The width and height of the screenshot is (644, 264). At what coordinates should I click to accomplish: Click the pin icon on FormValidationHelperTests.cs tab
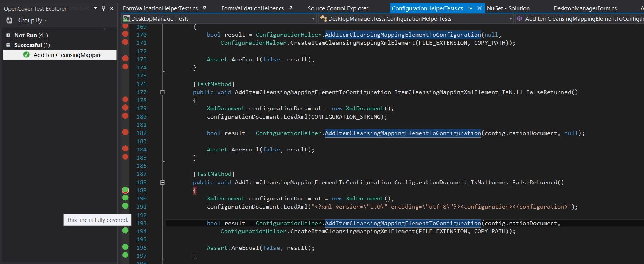[x=205, y=8]
